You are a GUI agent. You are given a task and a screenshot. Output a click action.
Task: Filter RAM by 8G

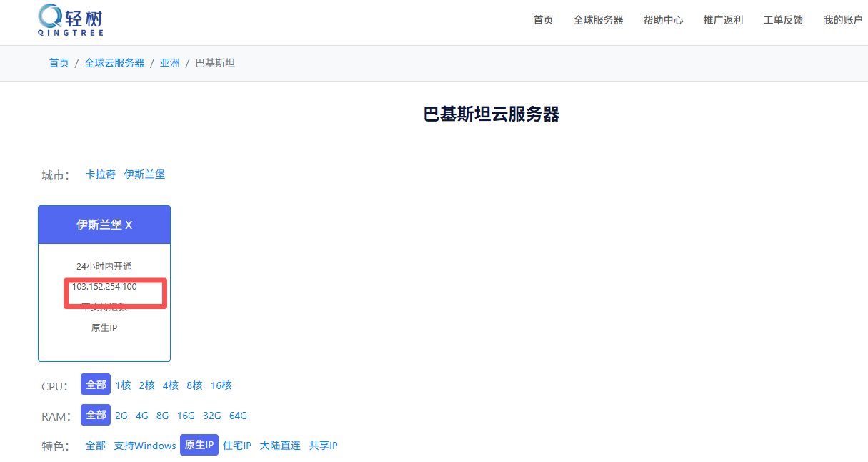coord(162,416)
